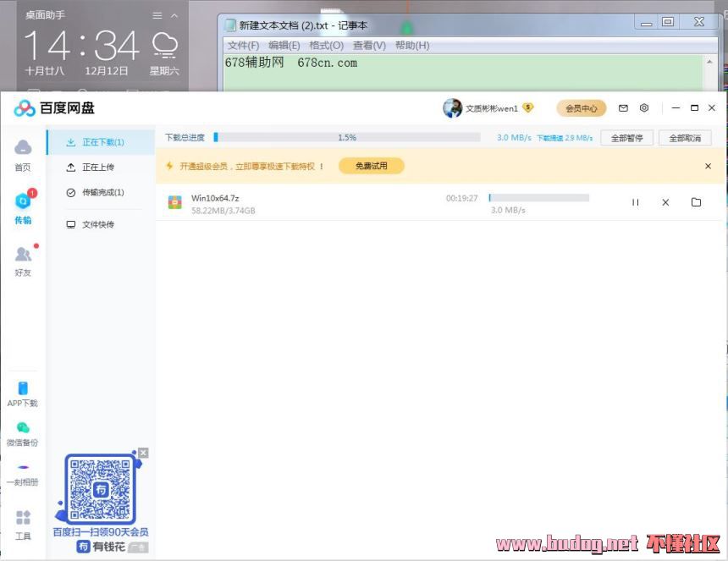Click the 免费试用 free trial button
Viewport: 728px width, 561px height.
[x=372, y=166]
